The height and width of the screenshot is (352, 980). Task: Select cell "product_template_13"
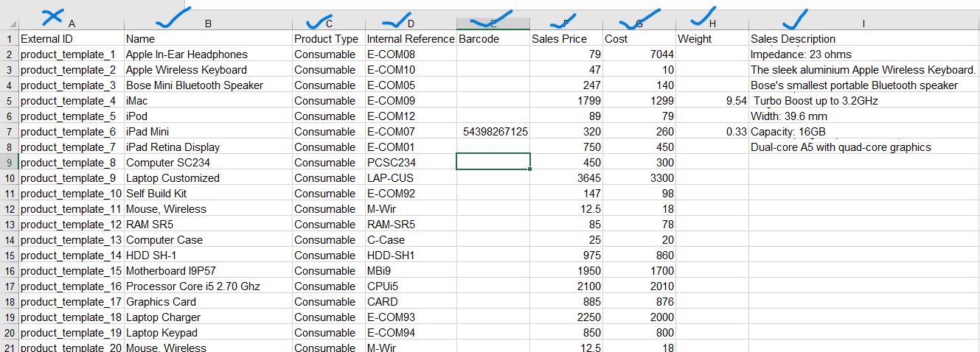coord(72,240)
